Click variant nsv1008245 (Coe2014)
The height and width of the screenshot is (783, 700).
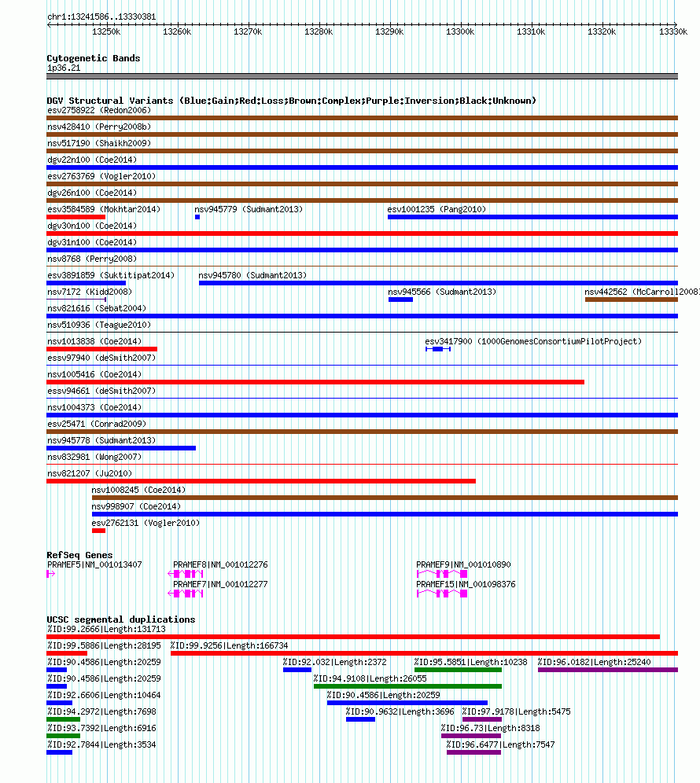point(385,497)
